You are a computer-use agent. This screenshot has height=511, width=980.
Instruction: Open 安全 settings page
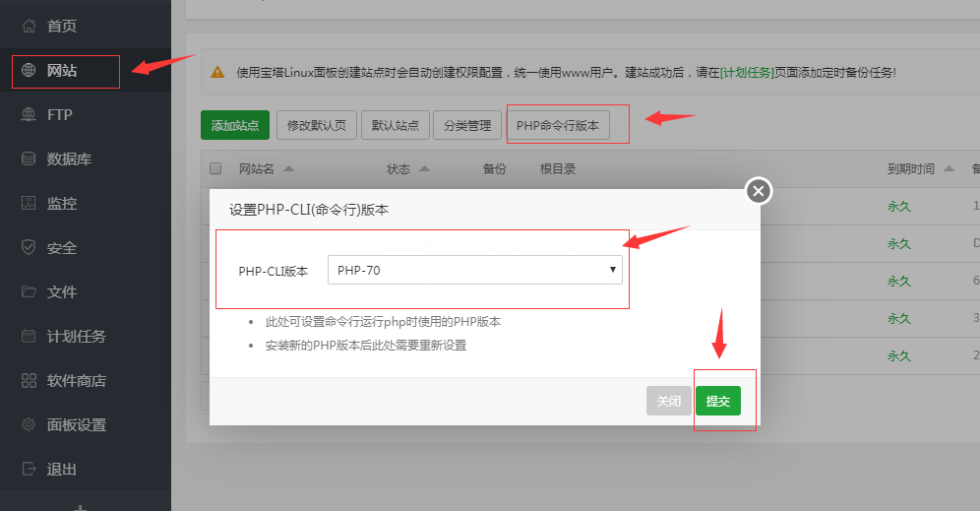tap(62, 248)
